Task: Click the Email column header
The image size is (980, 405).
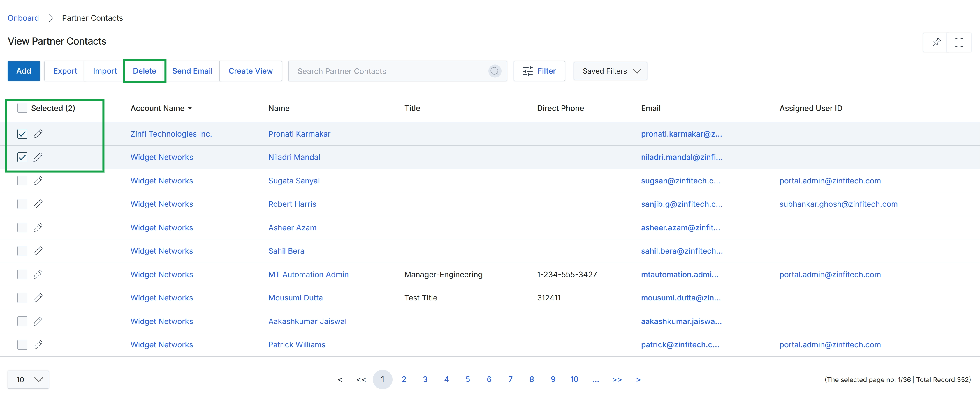Action: pyautogui.click(x=650, y=108)
